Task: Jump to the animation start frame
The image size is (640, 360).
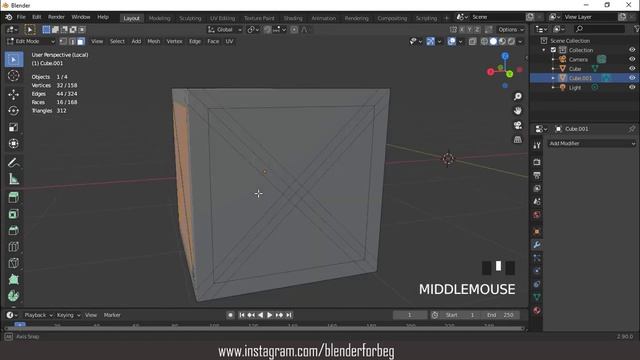Action: point(242,315)
